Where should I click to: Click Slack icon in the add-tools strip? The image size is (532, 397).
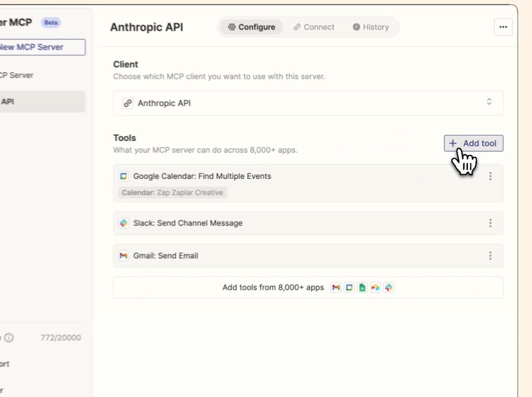pyautogui.click(x=389, y=287)
